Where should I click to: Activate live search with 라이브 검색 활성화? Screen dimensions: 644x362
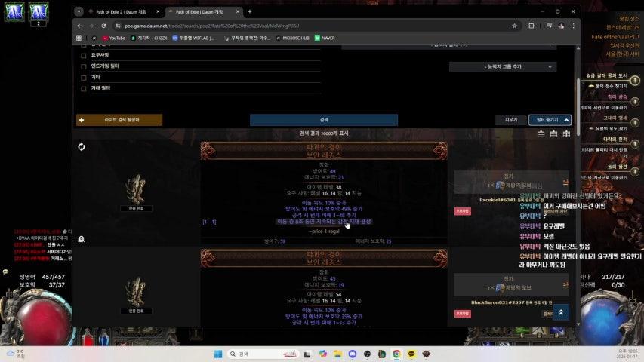[119, 120]
